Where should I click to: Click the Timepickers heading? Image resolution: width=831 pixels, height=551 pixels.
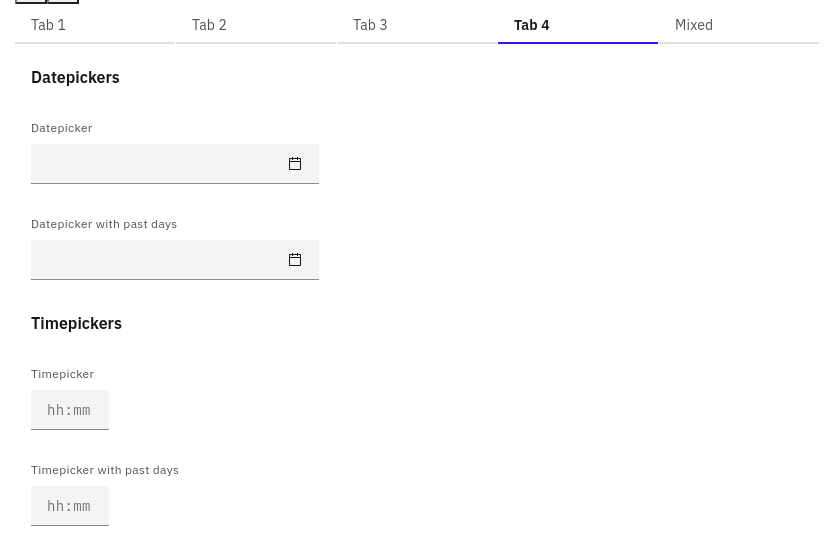tap(76, 323)
